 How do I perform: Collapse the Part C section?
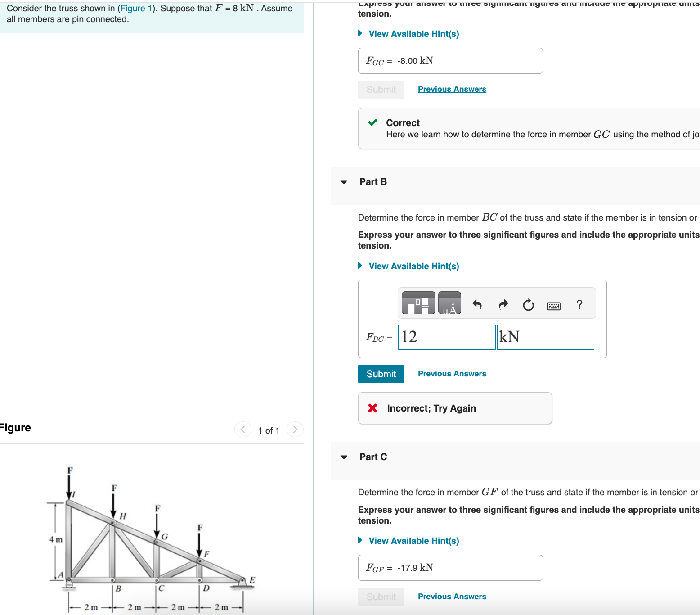[x=343, y=457]
